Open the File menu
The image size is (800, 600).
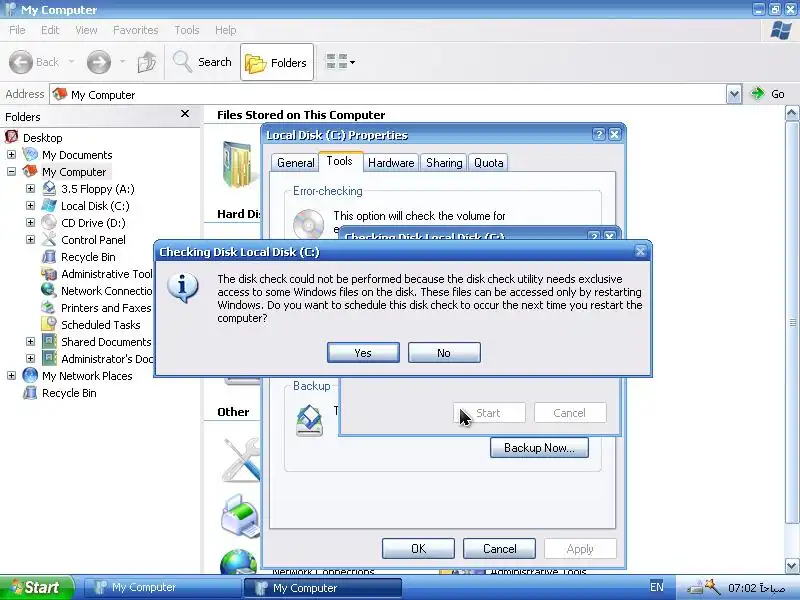pyautogui.click(x=17, y=30)
